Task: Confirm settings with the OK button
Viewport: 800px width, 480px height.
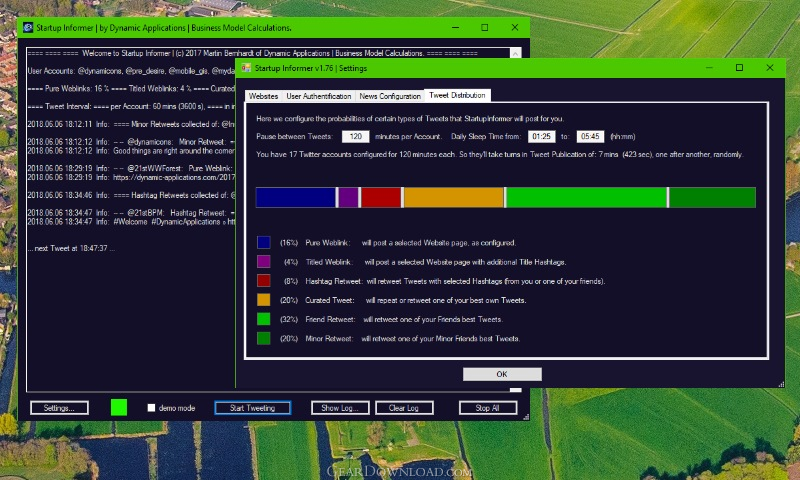Action: pyautogui.click(x=502, y=374)
